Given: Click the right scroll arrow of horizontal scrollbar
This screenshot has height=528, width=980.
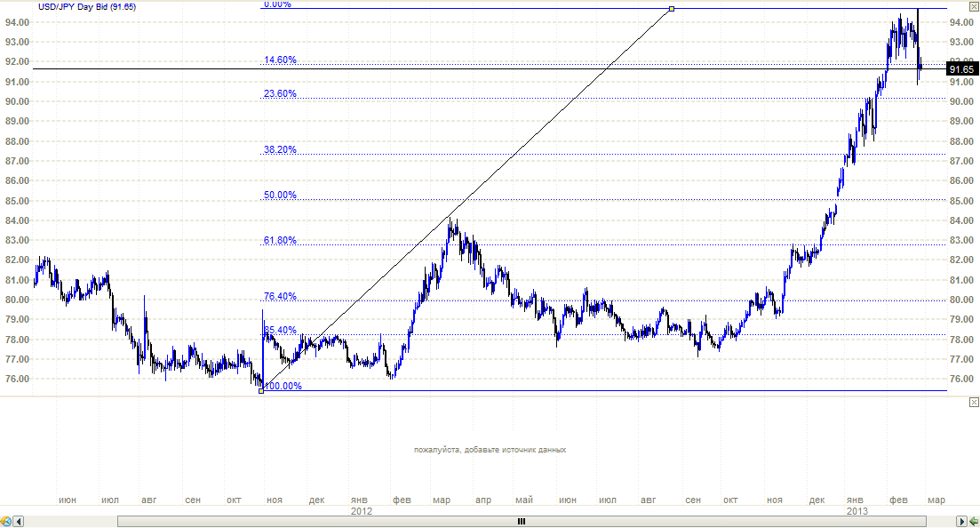Looking at the screenshot, I should (960, 521).
